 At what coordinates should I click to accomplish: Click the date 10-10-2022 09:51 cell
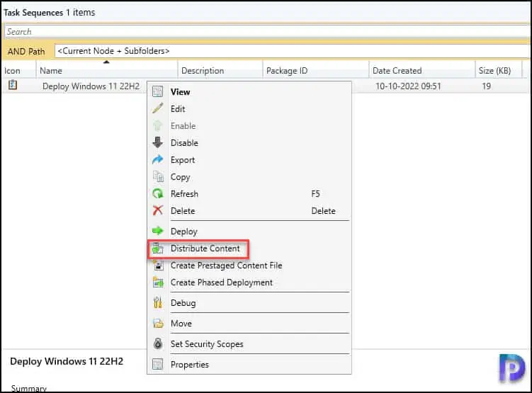pos(408,86)
